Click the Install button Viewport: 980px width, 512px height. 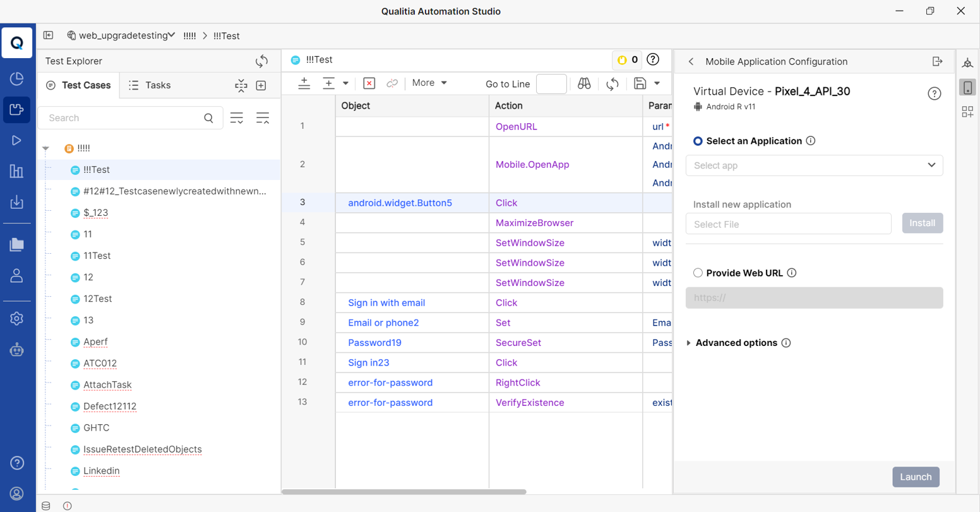click(x=923, y=223)
